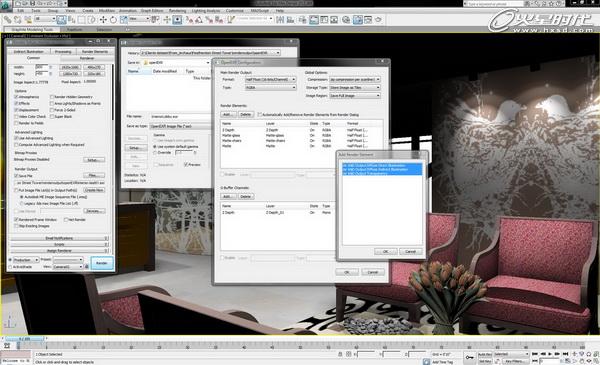Viewport: 600px width, 365px height.
Task: Open the Storage Type dropdown
Action: pos(354,88)
